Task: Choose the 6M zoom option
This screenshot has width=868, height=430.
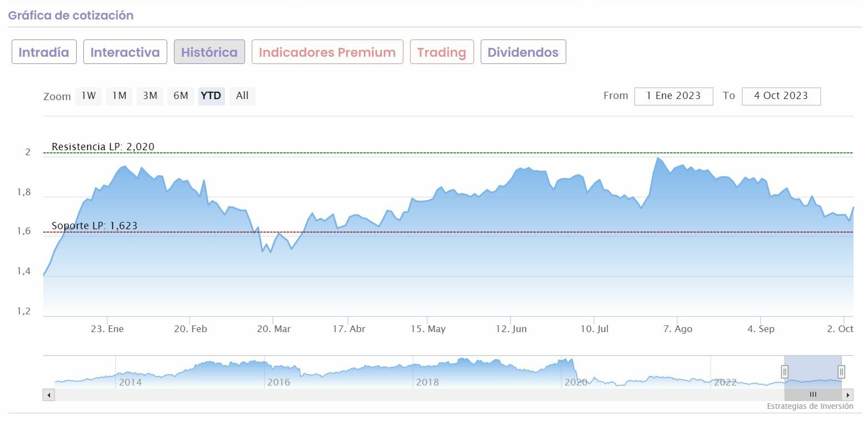Action: (x=181, y=96)
